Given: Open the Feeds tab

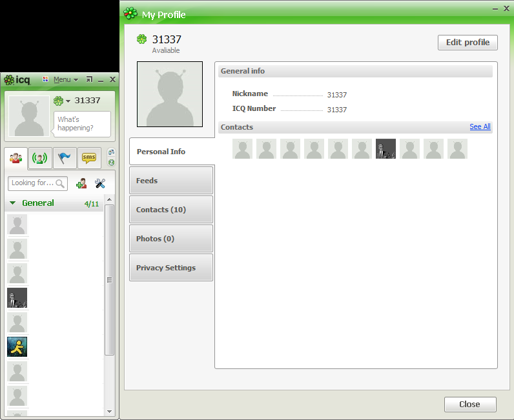Looking at the screenshot, I should 171,181.
